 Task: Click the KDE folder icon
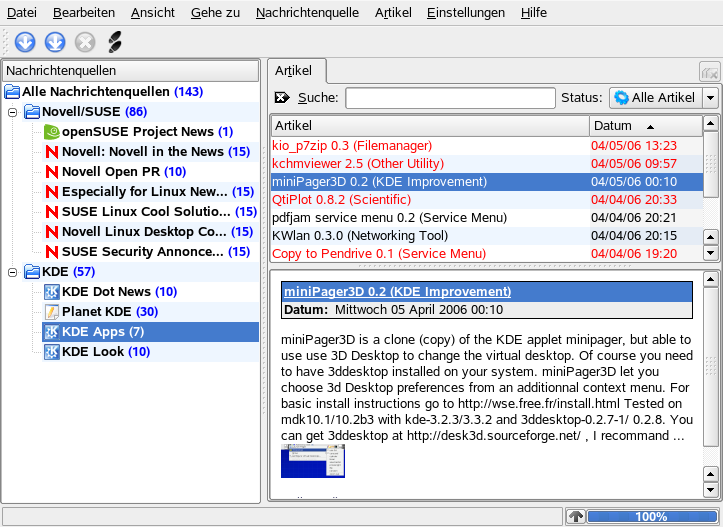tap(32, 272)
